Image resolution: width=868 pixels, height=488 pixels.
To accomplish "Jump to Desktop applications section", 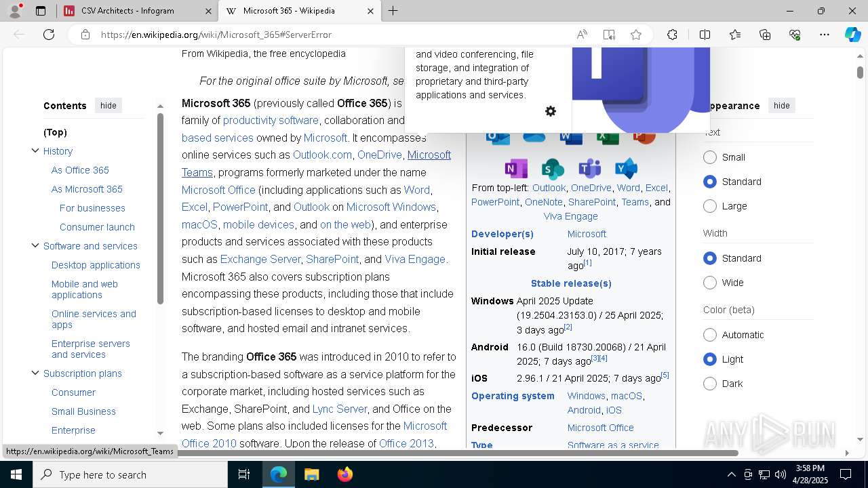I will pyautogui.click(x=96, y=265).
